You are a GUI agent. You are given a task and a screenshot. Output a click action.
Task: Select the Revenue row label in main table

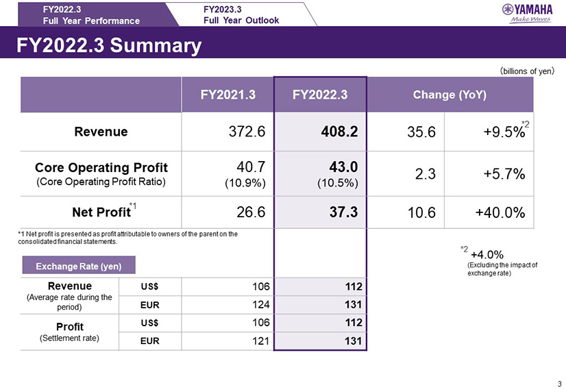tap(101, 133)
